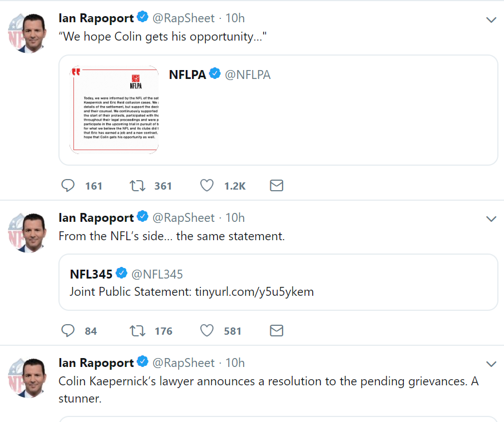Send first tweet via Direct Message envelope

click(x=276, y=186)
